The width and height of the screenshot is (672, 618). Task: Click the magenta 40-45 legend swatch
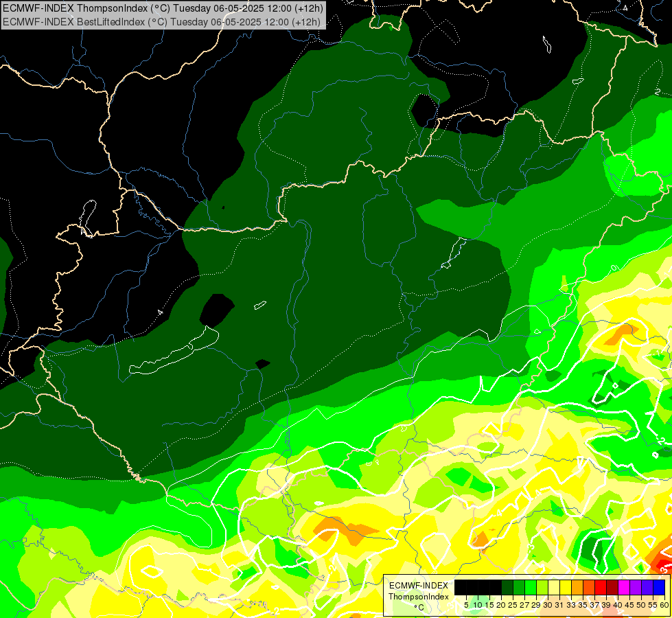(624, 587)
